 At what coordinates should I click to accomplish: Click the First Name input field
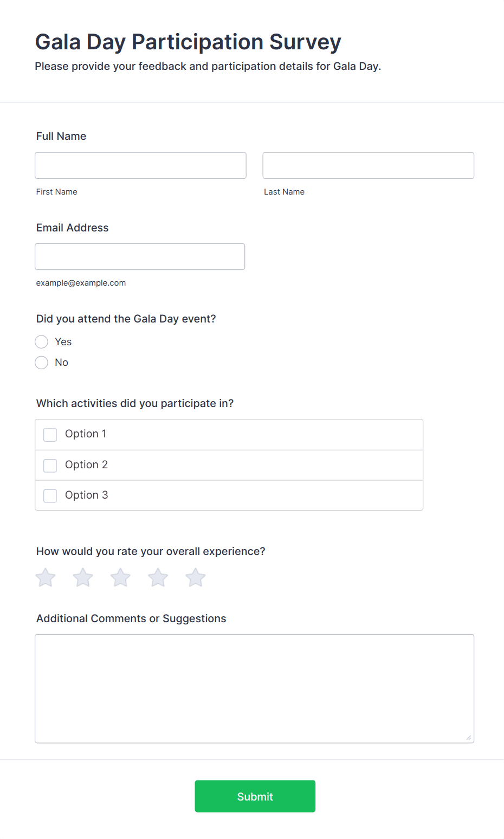tap(140, 166)
